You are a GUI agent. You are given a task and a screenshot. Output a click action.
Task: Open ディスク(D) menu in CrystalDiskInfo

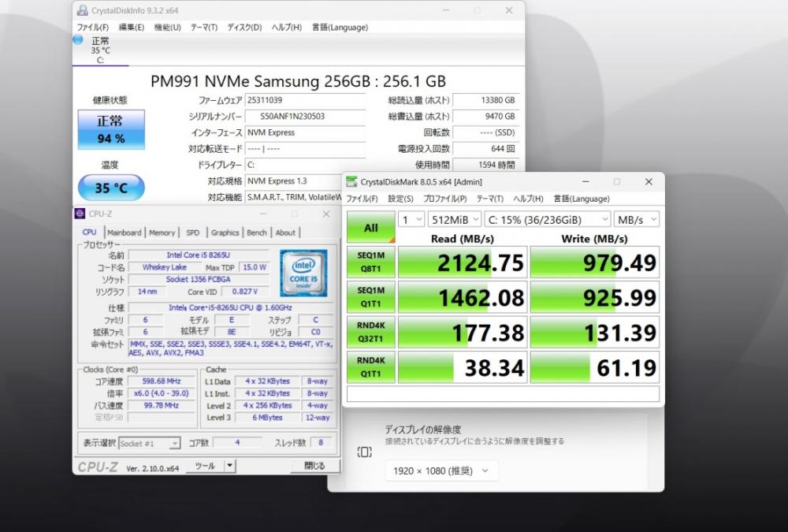tap(245, 27)
